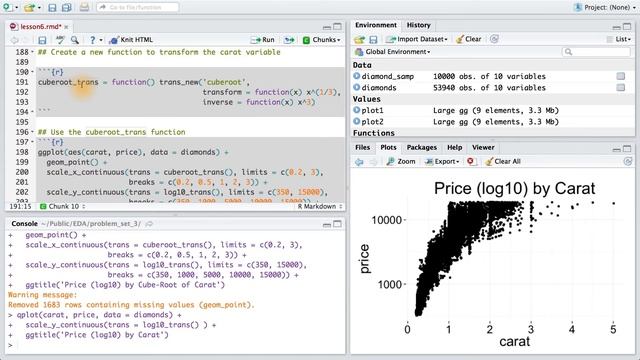The width and height of the screenshot is (640, 360).
Task: View diamonds dataset in data viewer grid icon
Action: pyautogui.click(x=621, y=88)
